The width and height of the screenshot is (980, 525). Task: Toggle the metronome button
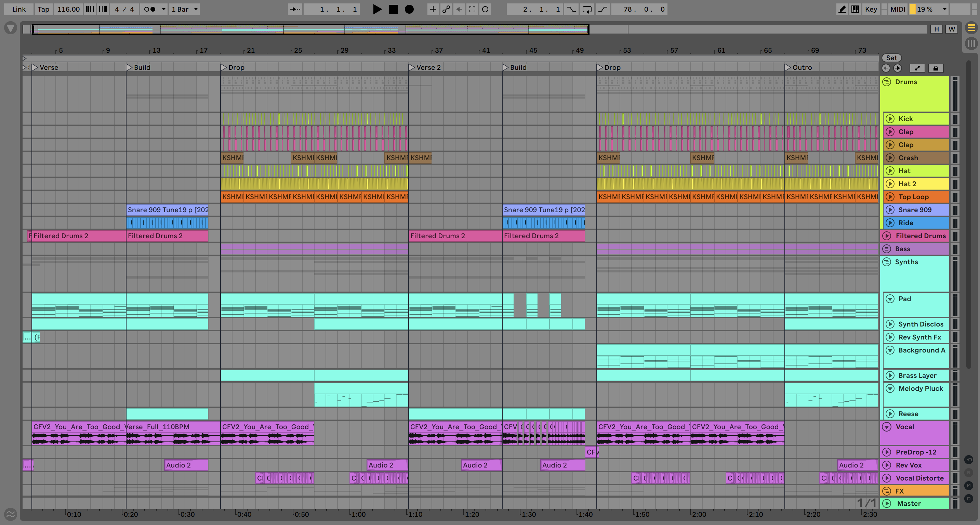(x=150, y=9)
